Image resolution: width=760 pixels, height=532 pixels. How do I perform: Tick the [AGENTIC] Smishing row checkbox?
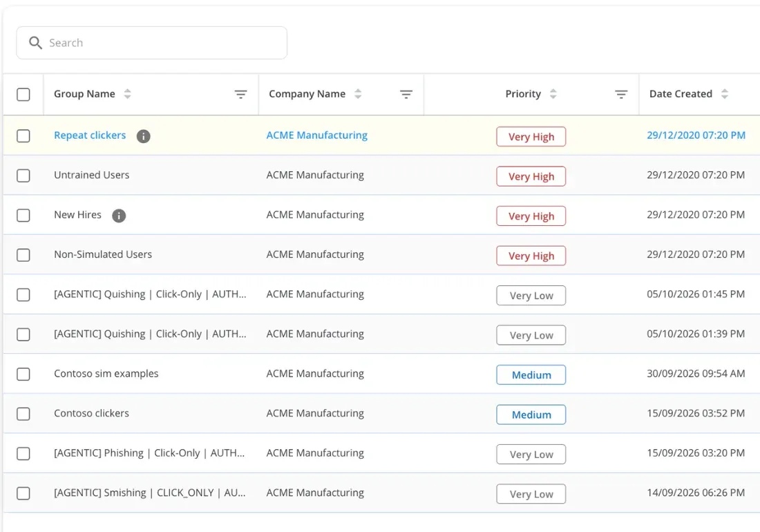click(23, 493)
